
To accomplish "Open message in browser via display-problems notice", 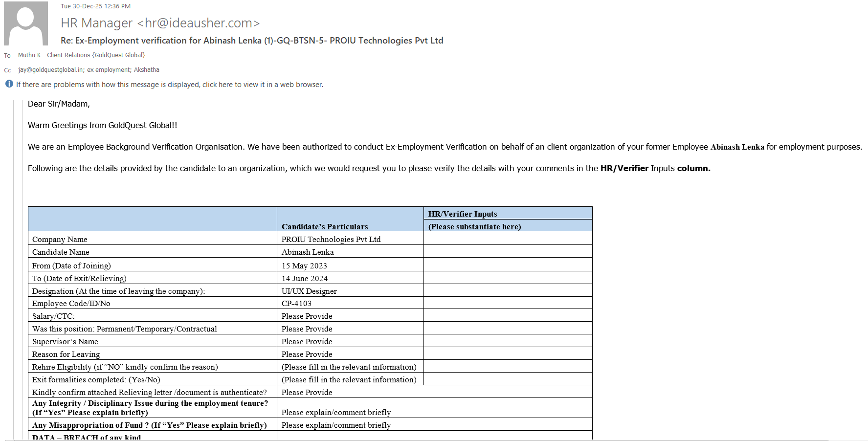I will [170, 85].
